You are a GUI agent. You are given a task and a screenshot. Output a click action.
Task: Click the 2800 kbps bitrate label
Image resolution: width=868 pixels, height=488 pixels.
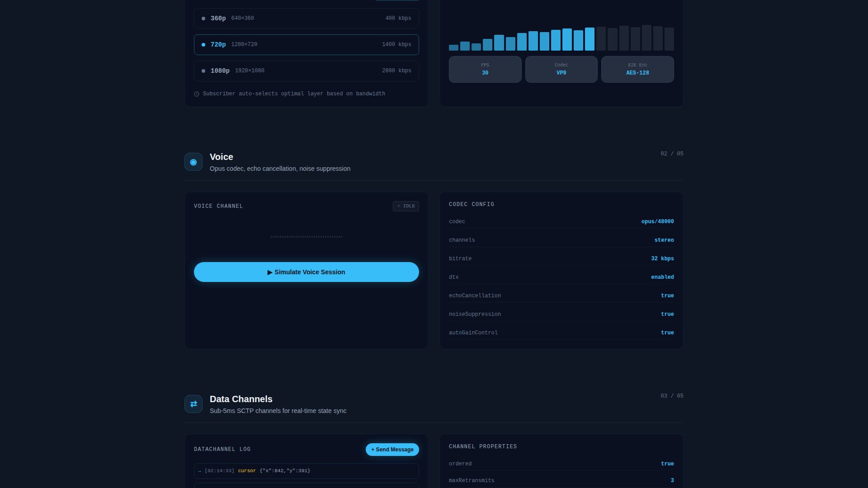396,70
